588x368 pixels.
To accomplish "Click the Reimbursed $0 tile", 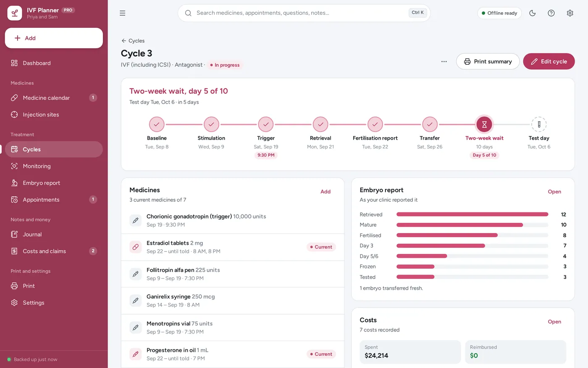I will [516, 352].
